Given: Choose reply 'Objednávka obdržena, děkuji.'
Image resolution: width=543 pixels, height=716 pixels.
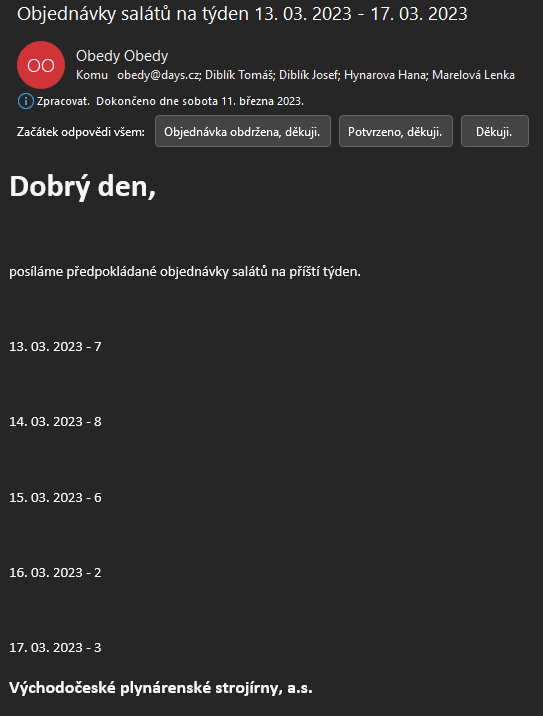Looking at the screenshot, I should [x=243, y=132].
